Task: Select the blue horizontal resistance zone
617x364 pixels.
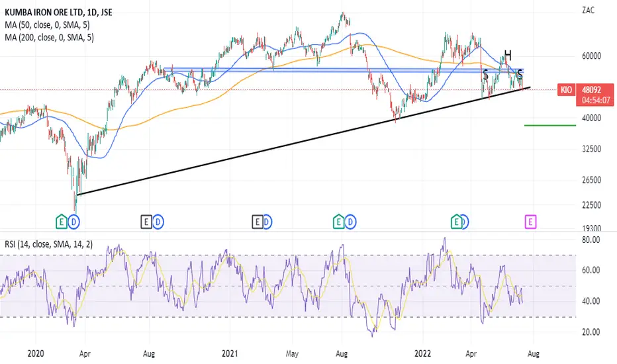Action: click(x=344, y=70)
